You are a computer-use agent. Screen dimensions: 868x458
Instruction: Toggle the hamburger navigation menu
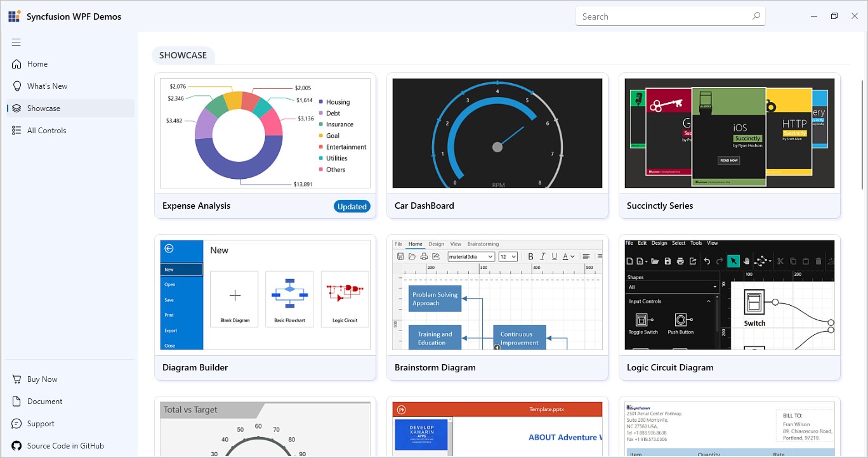pos(16,43)
